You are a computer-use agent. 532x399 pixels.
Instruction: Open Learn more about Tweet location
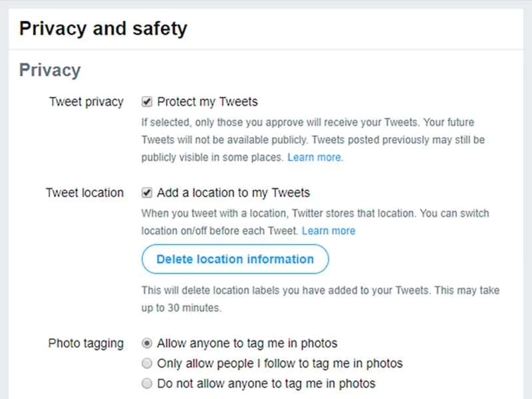(x=329, y=231)
